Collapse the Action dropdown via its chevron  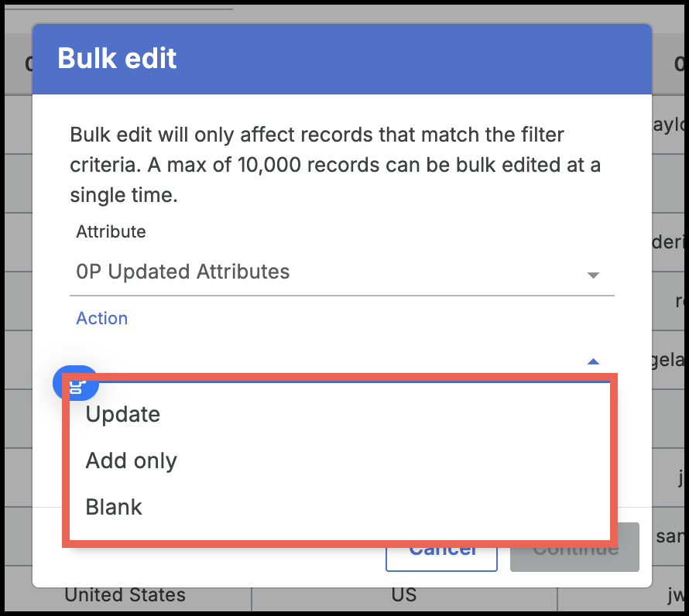[x=592, y=361]
